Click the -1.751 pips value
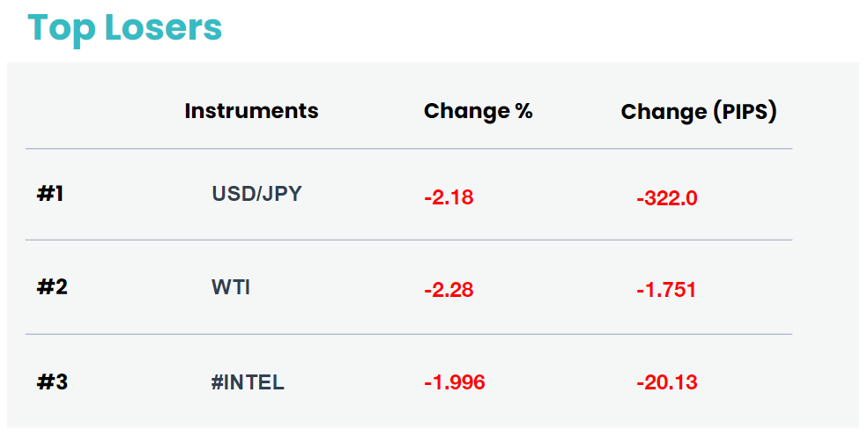Viewport: 868px width, 437px height. (x=666, y=290)
